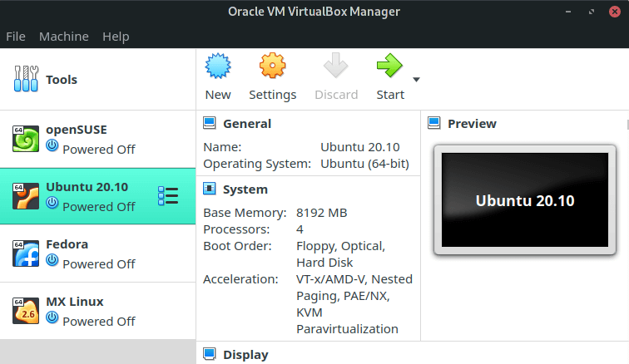Image resolution: width=629 pixels, height=364 pixels.
Task: Start the VM with green arrow
Action: [389, 66]
